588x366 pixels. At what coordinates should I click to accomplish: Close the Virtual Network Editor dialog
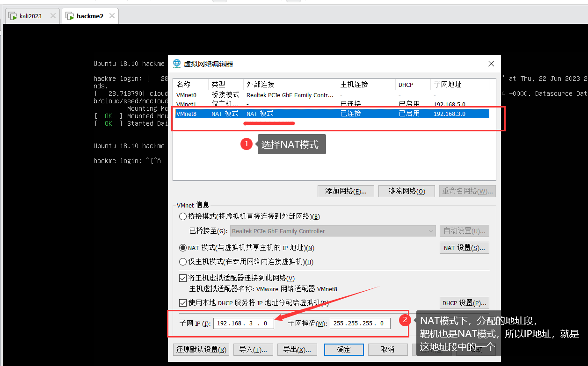(x=491, y=64)
